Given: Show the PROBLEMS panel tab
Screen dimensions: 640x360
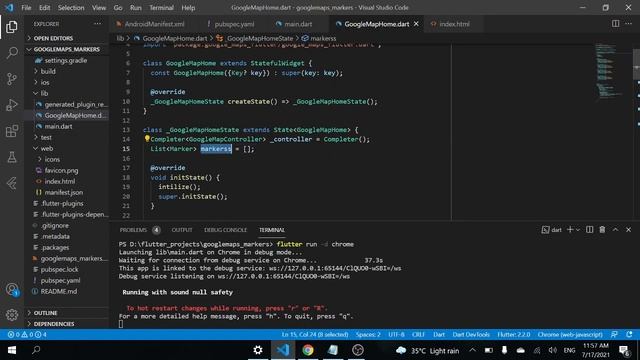Looking at the screenshot, I should point(133,230).
